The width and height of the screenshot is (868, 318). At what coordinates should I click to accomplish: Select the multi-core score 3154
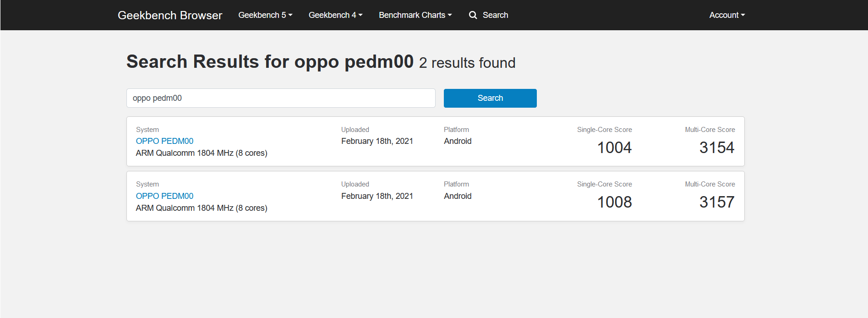pos(717,148)
